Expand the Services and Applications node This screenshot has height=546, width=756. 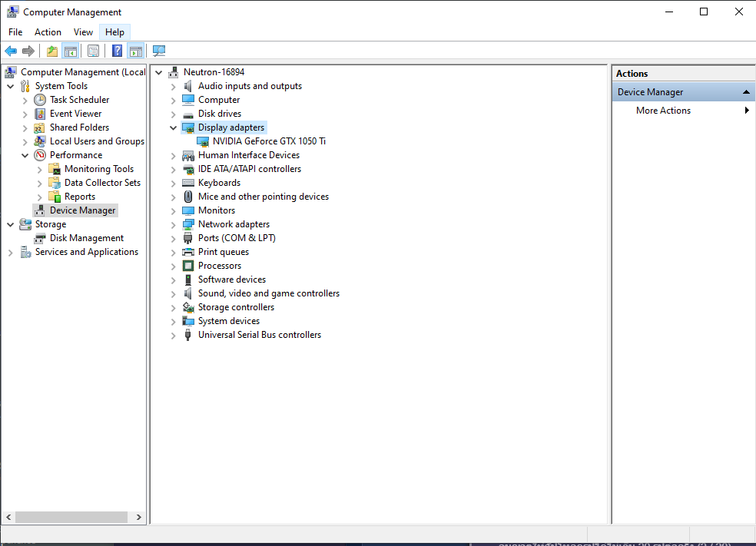click(x=11, y=252)
